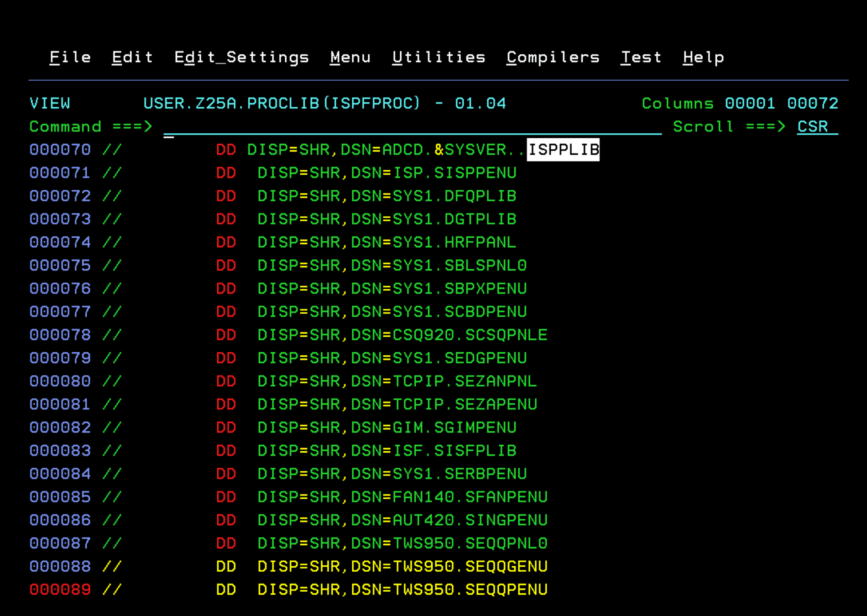Click dataset name SYS1.DFQPLIB
The width and height of the screenshot is (867, 616).
point(455,196)
